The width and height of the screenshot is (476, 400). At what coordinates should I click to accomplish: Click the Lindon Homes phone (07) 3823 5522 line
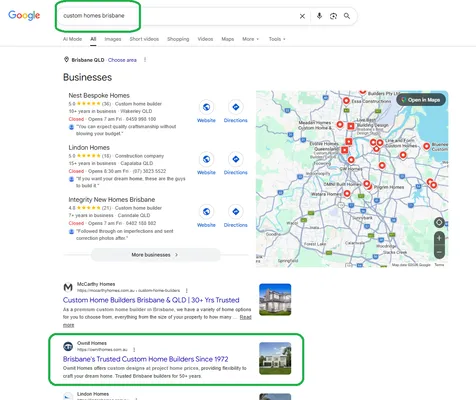click(149, 171)
